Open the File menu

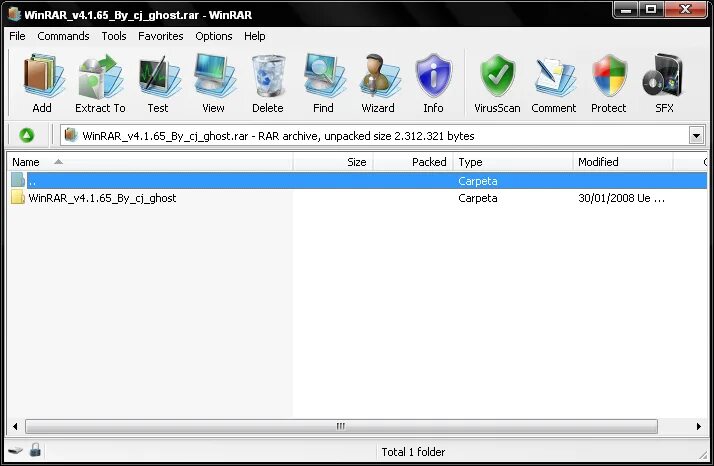click(17, 36)
